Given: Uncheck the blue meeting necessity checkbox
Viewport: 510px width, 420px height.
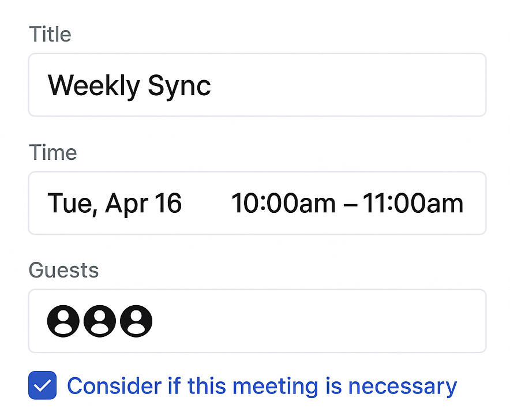Looking at the screenshot, I should (43, 385).
